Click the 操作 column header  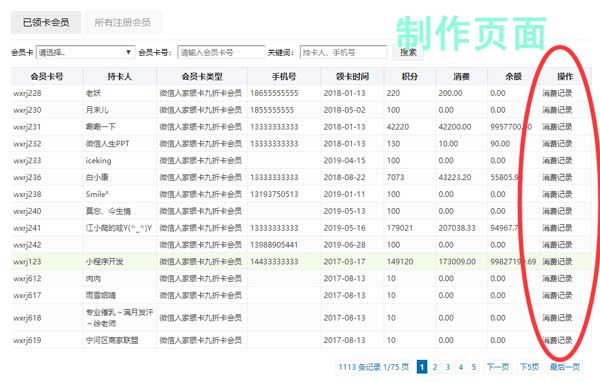point(565,77)
